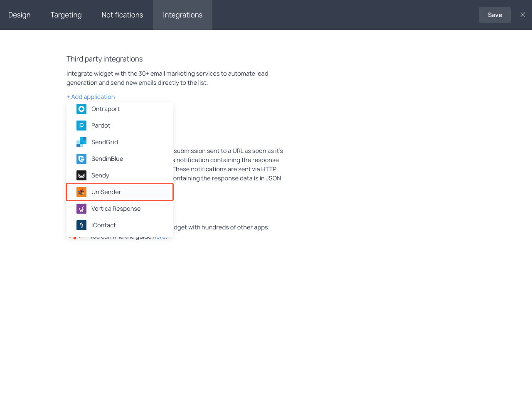Select the iContact name in dropdown
This screenshot has width=532, height=399.
pos(103,225)
